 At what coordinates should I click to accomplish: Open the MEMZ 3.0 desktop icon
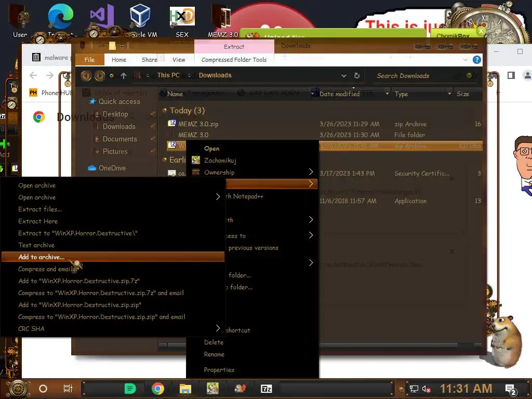[222, 20]
